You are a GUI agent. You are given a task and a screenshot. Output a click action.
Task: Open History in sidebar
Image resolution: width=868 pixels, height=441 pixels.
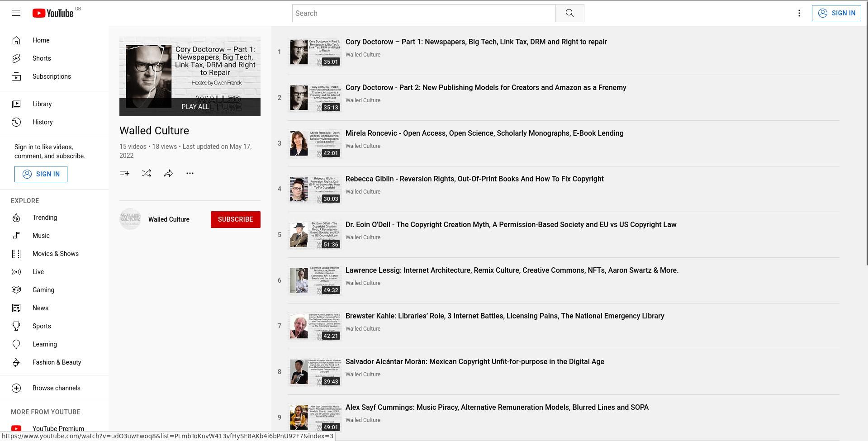click(x=54, y=122)
